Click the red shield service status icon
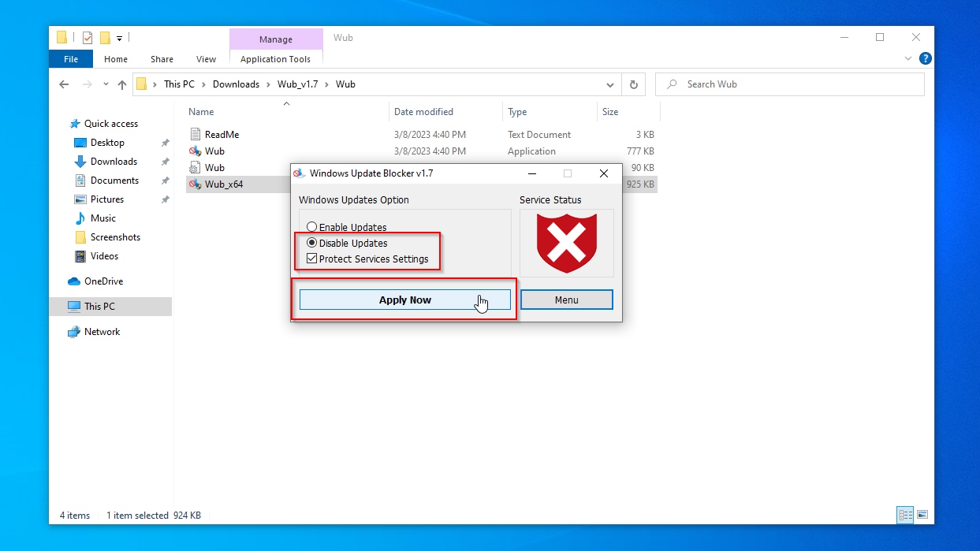Viewport: 980px width, 551px height. pos(566,244)
